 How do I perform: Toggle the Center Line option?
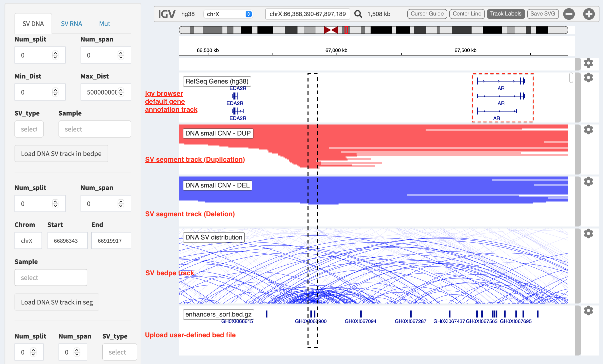(x=467, y=14)
